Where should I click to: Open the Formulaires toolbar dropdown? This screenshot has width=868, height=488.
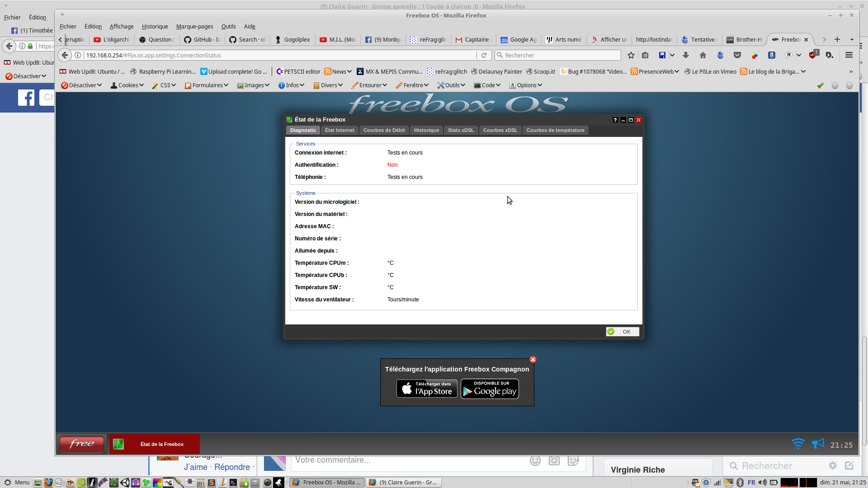tap(207, 85)
